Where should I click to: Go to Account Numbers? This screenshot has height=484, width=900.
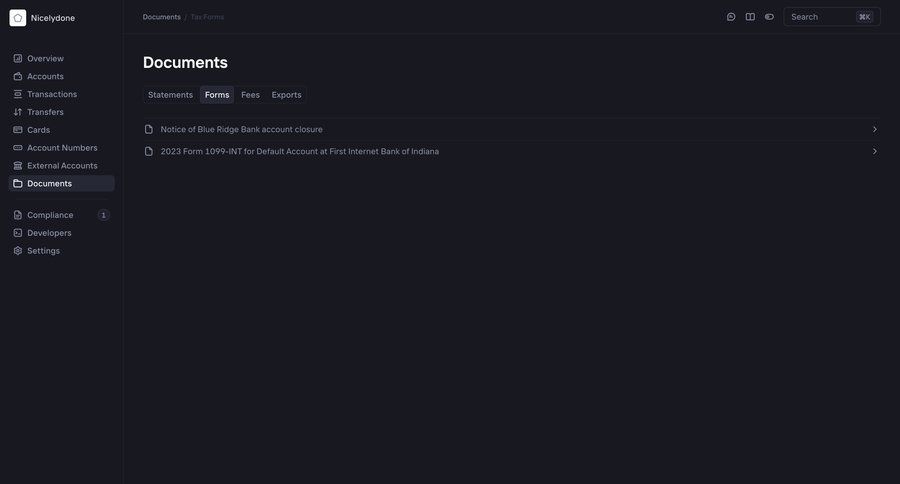[62, 148]
